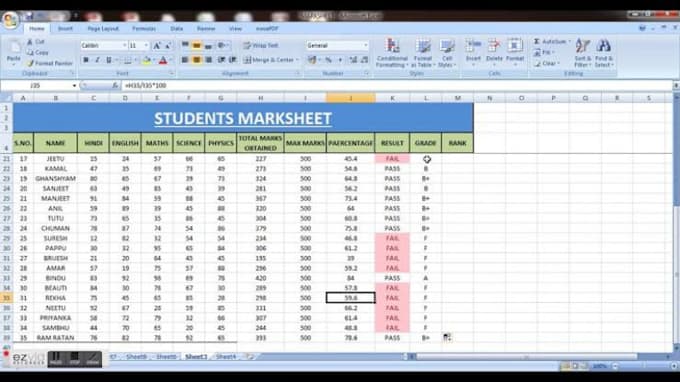Image resolution: width=680 pixels, height=382 pixels.
Task: Click the Merge & Center button
Action: (x=271, y=60)
